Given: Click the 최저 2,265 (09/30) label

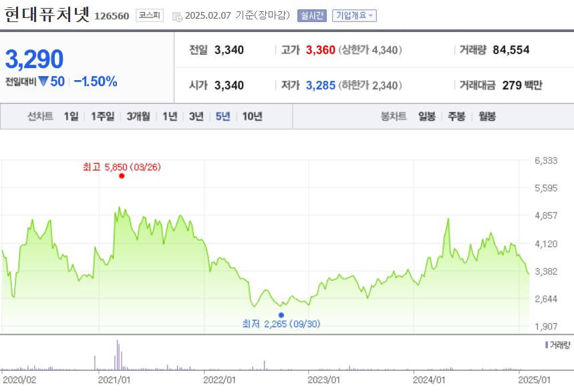Looking at the screenshot, I should (x=281, y=324).
